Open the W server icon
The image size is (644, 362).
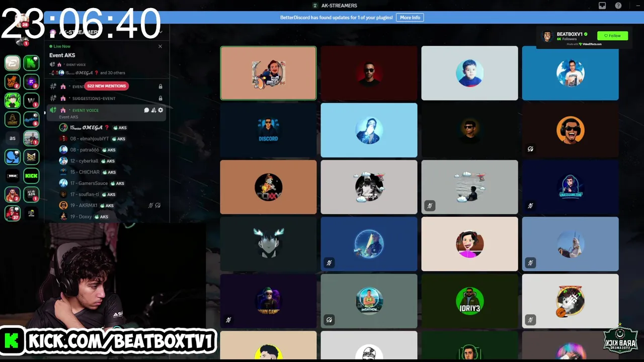31,100
